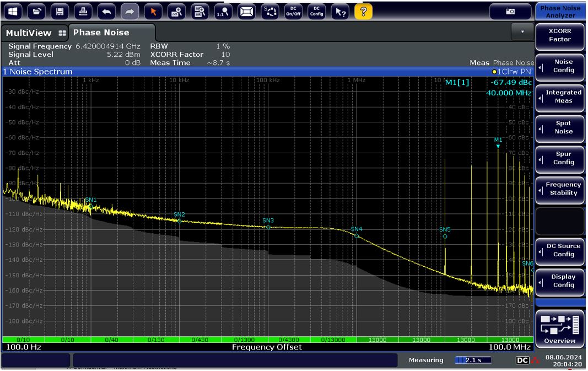Print the display with printer icon
Screen dimensions: 588x371
coord(83,11)
